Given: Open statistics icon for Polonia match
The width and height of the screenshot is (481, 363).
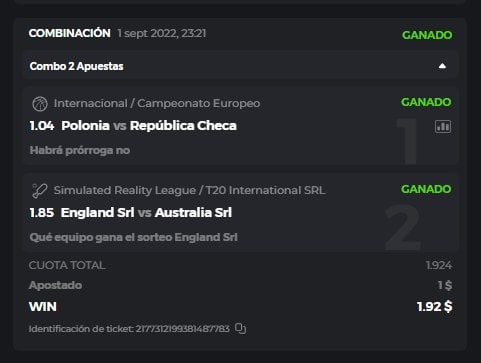Looking at the screenshot, I should (x=443, y=127).
